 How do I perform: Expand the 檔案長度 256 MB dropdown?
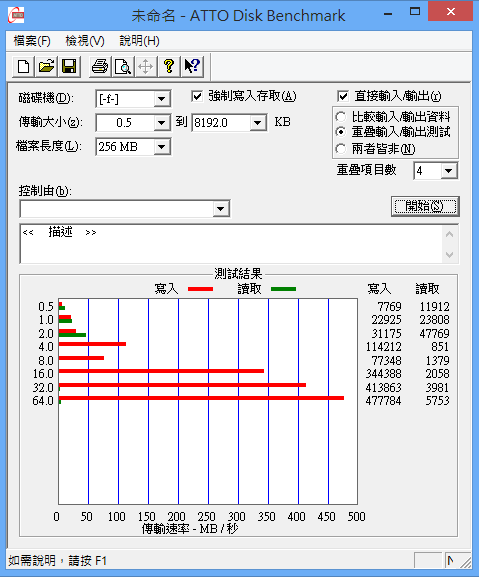point(161,147)
